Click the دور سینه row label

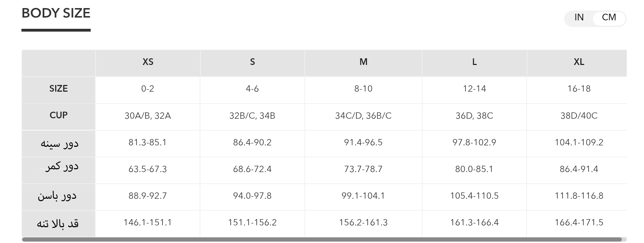coord(59,143)
